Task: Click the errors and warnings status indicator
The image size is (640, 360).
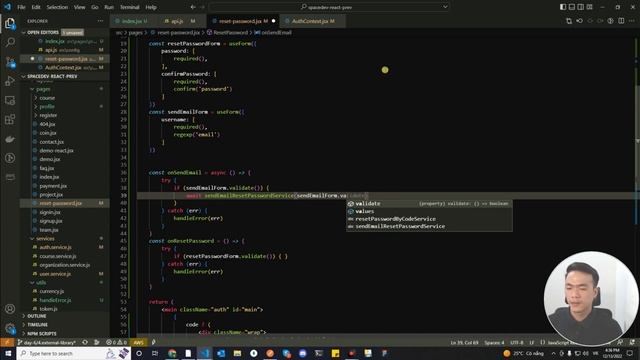Action: (x=116, y=342)
